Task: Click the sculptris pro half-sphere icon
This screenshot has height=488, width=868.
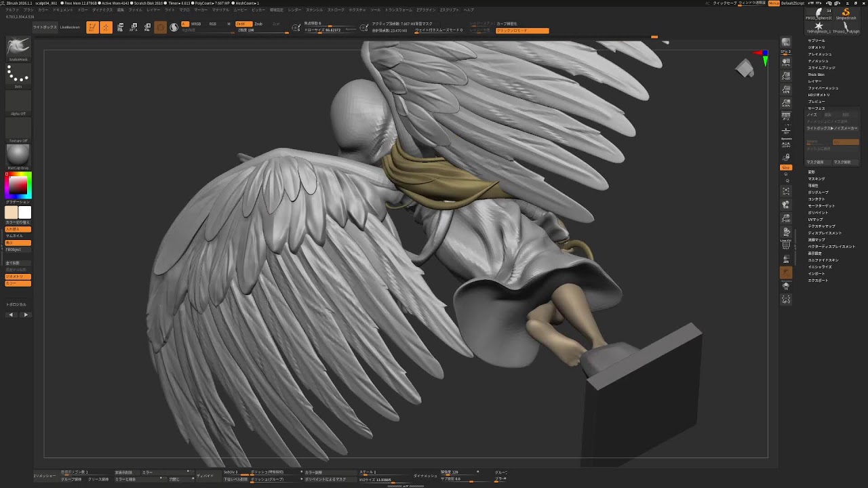Action: coord(174,27)
